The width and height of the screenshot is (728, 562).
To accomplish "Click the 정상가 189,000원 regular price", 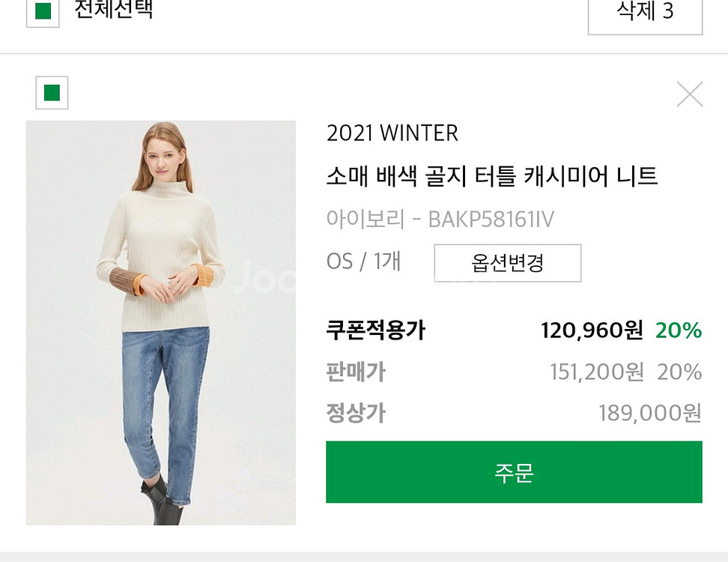I will (650, 413).
